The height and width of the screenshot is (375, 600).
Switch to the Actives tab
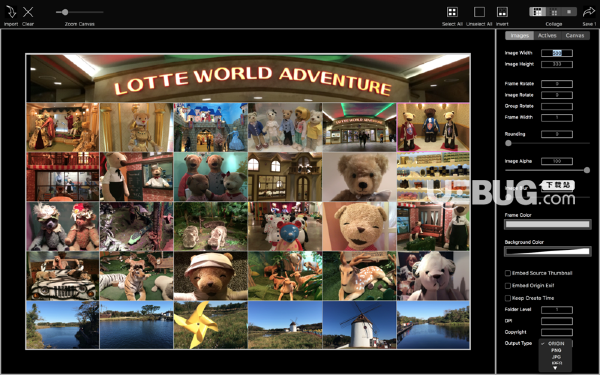(x=547, y=35)
